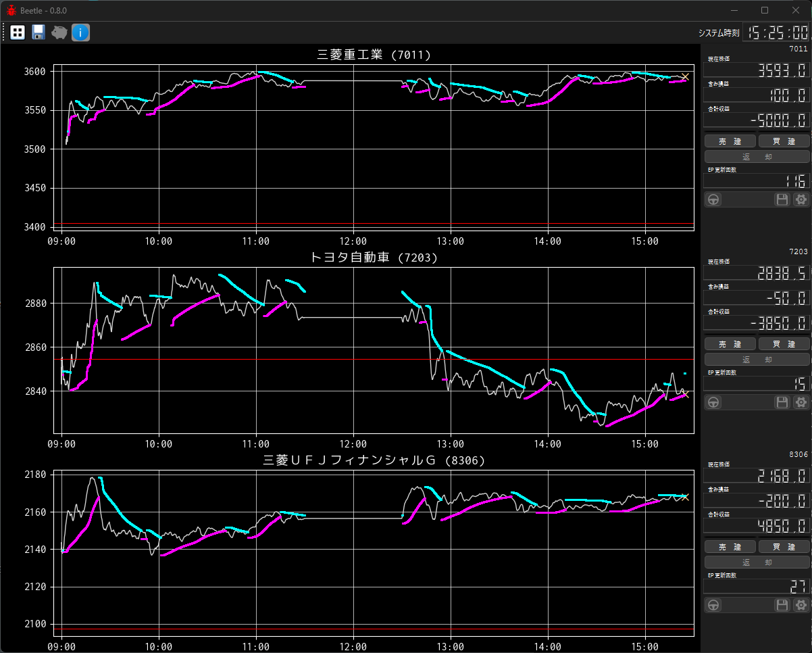Click the floppy save icon in 8306 panel
Viewport: 812px width, 653px height.
[x=782, y=605]
